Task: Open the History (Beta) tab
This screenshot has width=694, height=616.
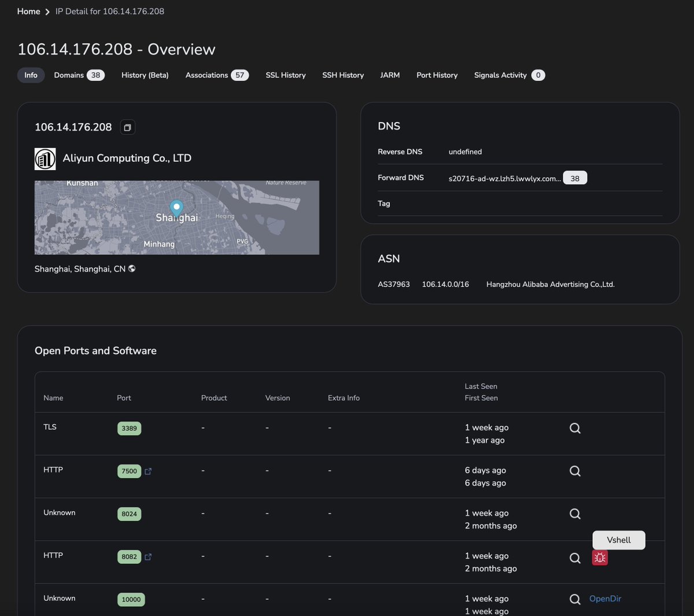Action: (x=145, y=75)
